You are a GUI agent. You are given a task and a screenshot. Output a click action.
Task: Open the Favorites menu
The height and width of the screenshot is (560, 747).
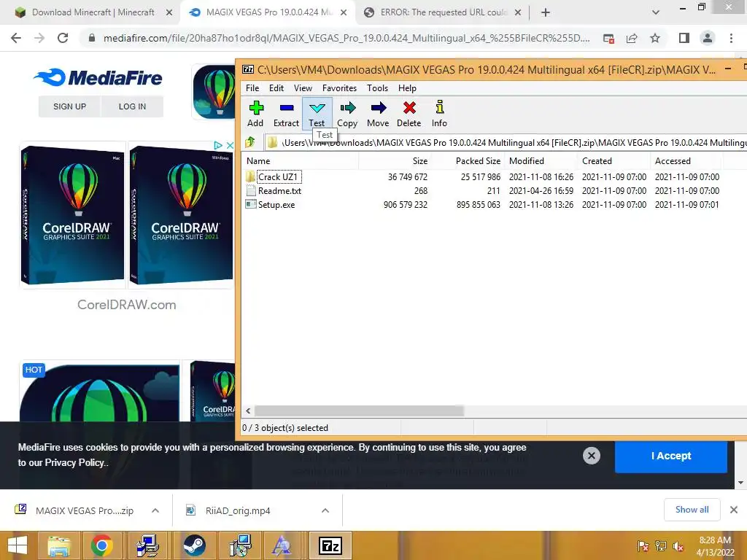340,88
